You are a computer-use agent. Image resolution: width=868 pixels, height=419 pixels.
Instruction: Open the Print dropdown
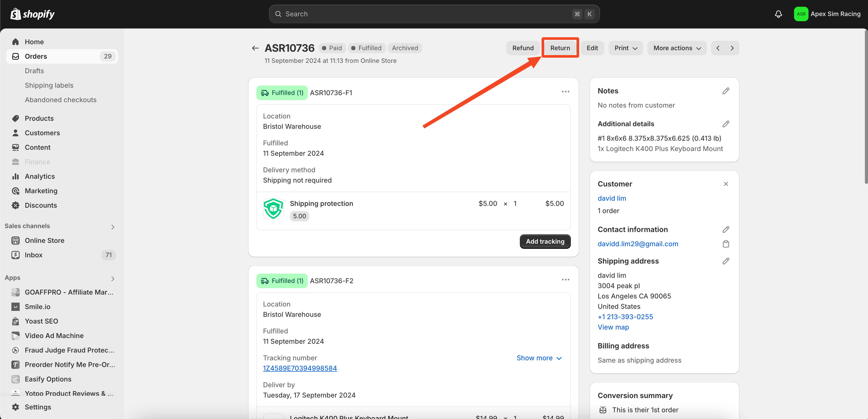625,48
